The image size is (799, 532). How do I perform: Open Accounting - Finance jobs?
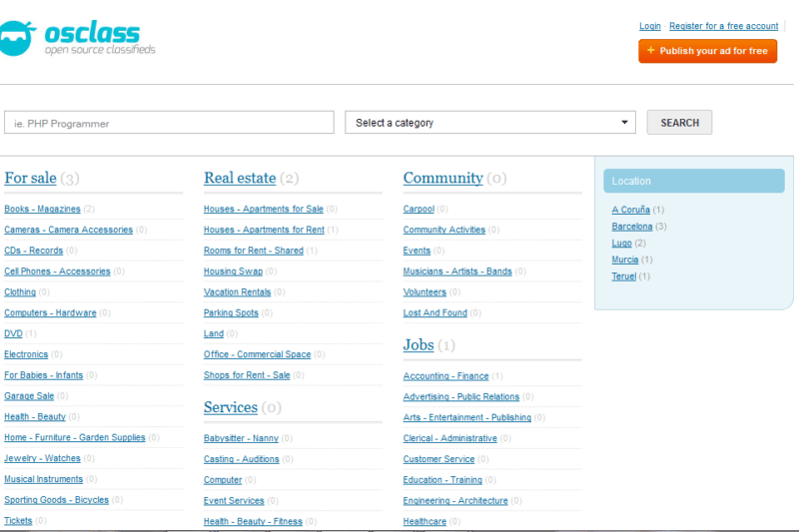[445, 376]
